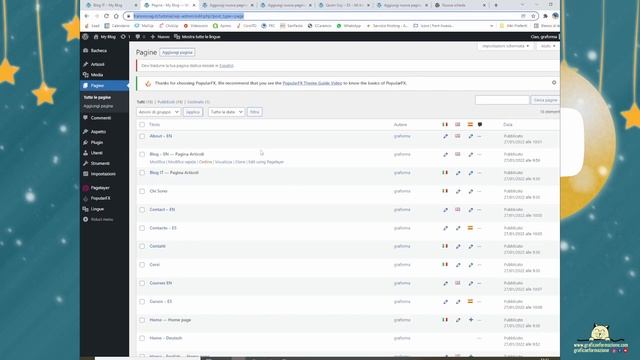Image resolution: width=640 pixels, height=360 pixels.
Task: Click Modifica rapida under Blog – EN
Action: tap(182, 162)
